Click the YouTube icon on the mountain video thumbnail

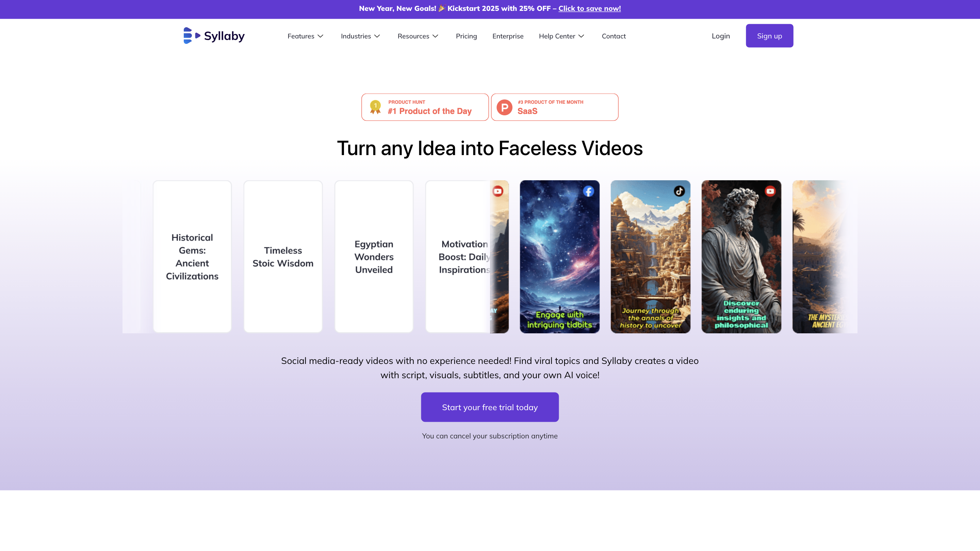point(497,191)
